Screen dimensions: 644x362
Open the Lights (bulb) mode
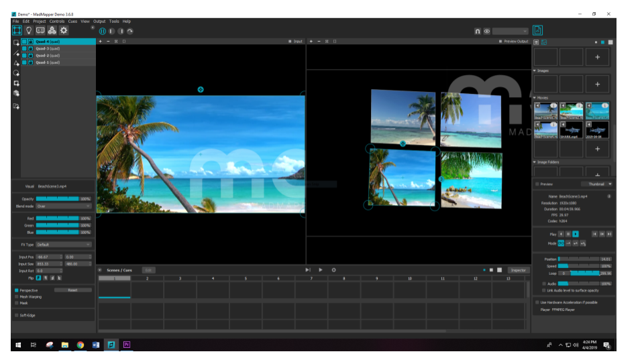[x=28, y=30]
